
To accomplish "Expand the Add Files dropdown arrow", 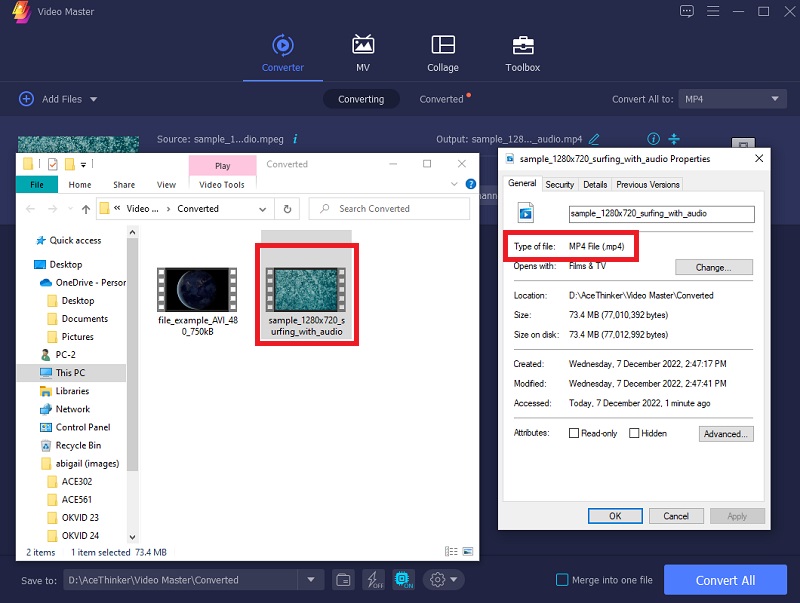I will [93, 99].
